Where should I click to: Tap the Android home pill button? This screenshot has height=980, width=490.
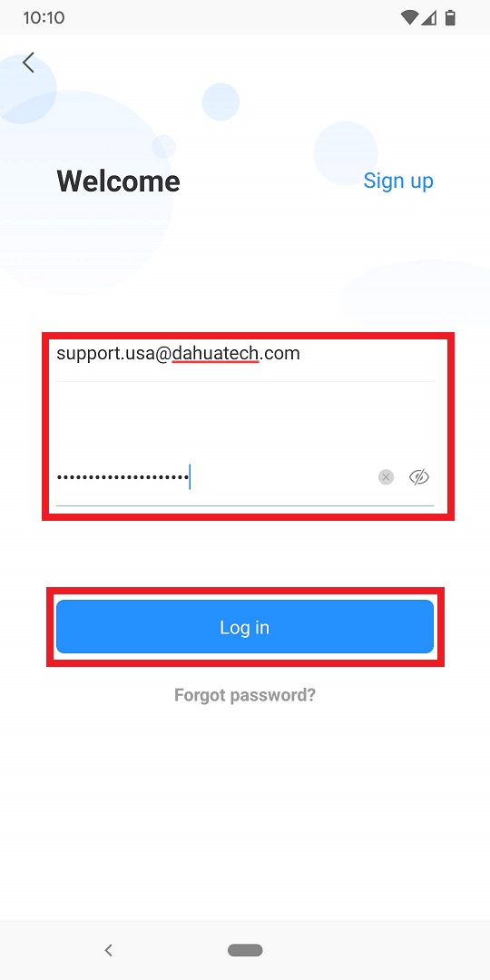[245, 951]
